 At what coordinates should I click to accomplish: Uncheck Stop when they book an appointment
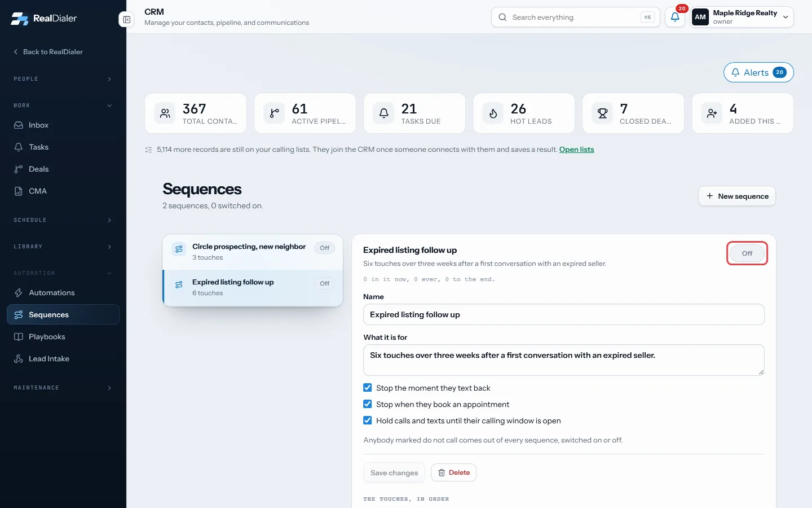tap(368, 404)
